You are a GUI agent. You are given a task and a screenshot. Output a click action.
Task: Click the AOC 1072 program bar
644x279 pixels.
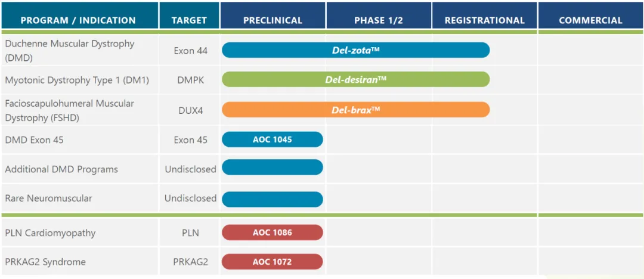click(272, 262)
